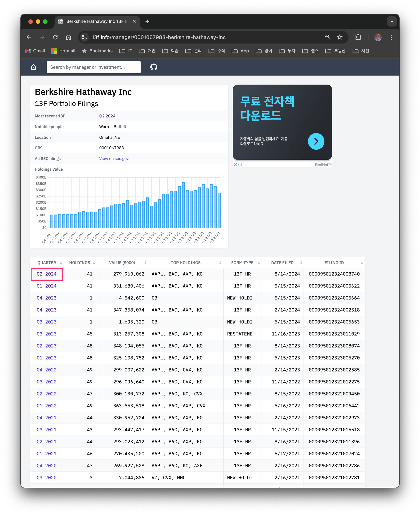The width and height of the screenshot is (420, 515).
Task: Sort table by DATE FILED column
Action: coord(282,263)
